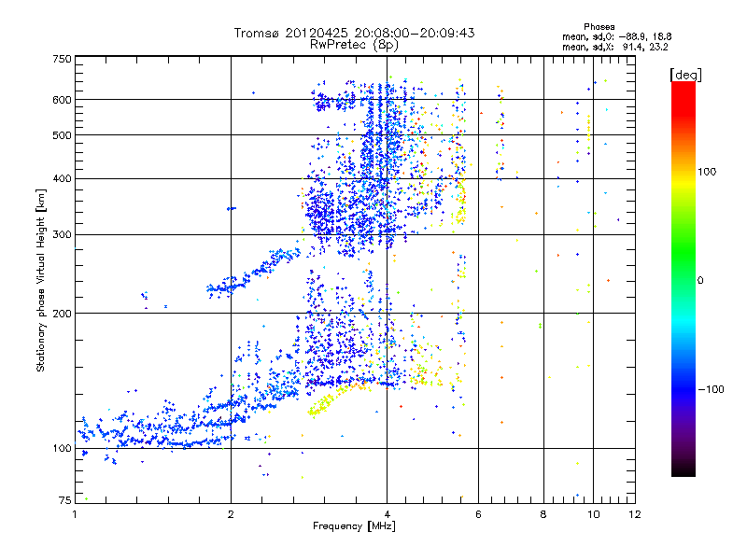Click the y-axis label 'Stationary phase Virtual Height [km]'
The width and height of the screenshot is (747, 560).
(x=40, y=280)
